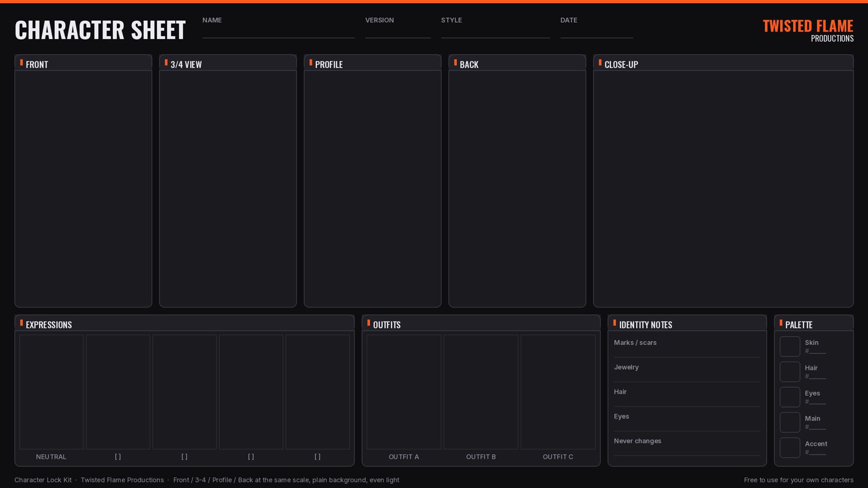Click the Twisted Flame Productions footer text
Image resolution: width=868 pixels, height=488 pixels.
point(122,480)
